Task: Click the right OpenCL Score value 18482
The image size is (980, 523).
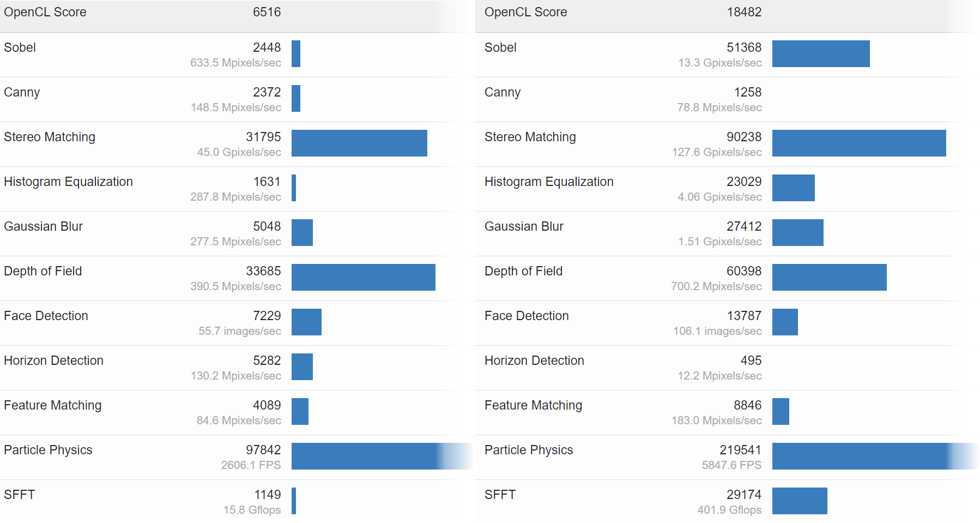Action: [744, 12]
